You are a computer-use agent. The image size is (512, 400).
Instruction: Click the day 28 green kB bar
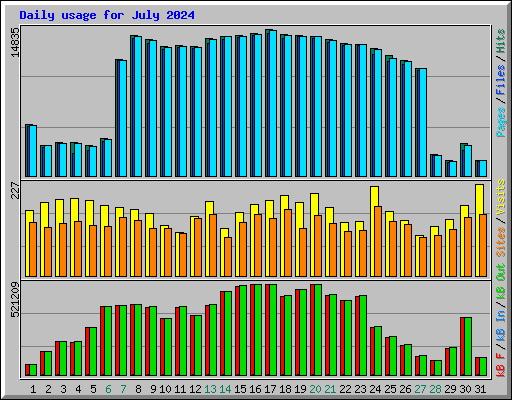point(438,368)
